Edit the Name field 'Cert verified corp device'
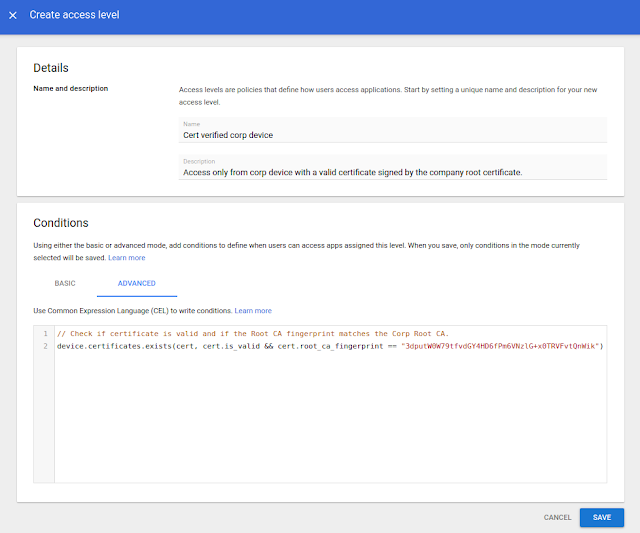This screenshot has width=640, height=533. (x=392, y=130)
